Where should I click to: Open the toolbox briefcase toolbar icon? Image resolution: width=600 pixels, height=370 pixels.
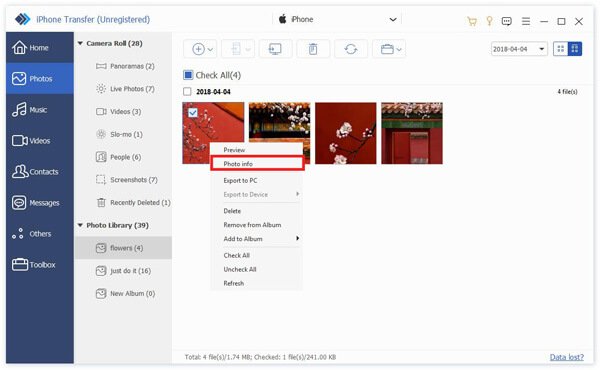point(389,49)
